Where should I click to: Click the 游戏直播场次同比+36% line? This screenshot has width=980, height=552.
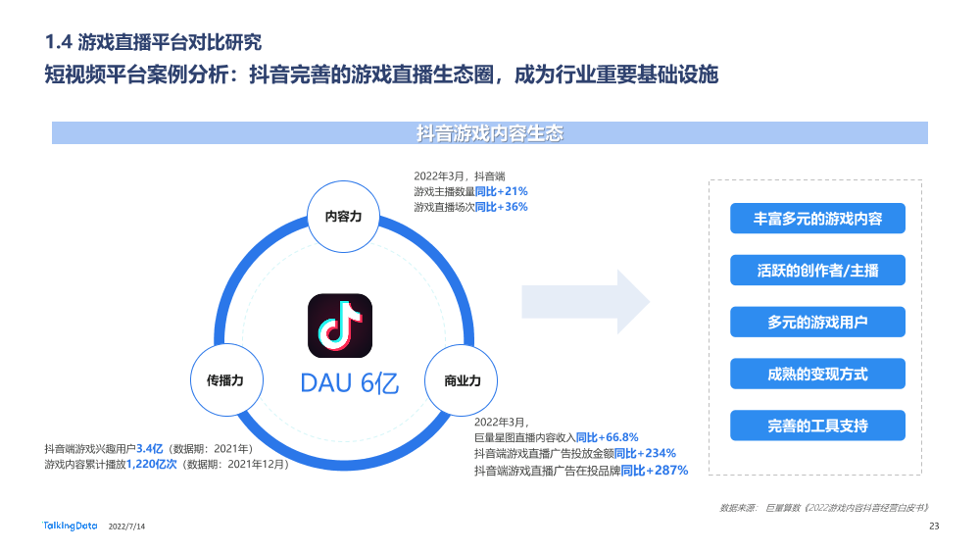tap(470, 207)
